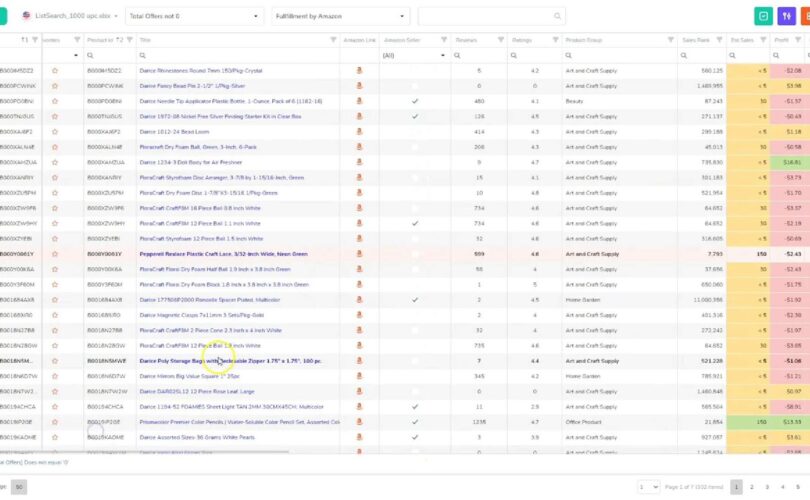Image resolution: width=810 pixels, height=500 pixels.
Task: Click the Total Offers Does not equal filter text
Action: point(34,462)
